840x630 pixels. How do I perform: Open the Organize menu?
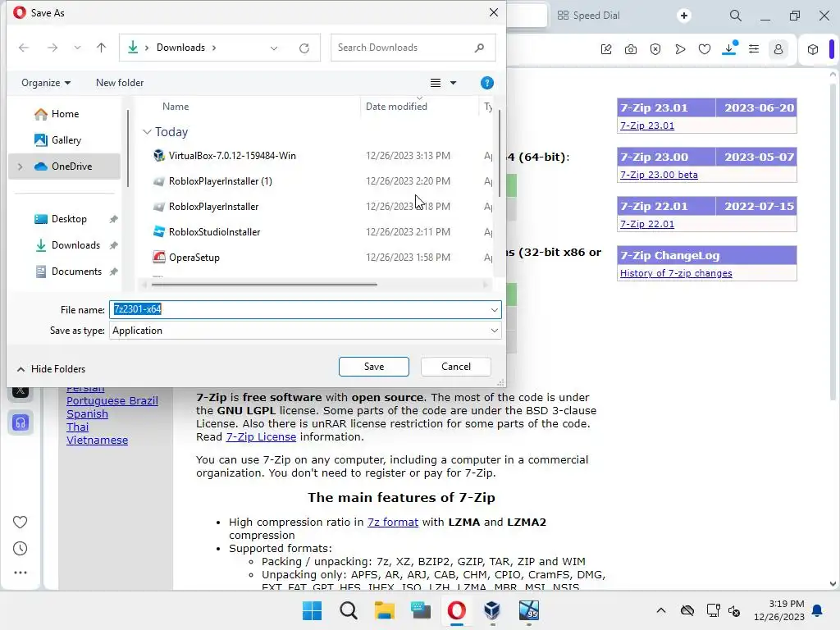pyautogui.click(x=46, y=83)
